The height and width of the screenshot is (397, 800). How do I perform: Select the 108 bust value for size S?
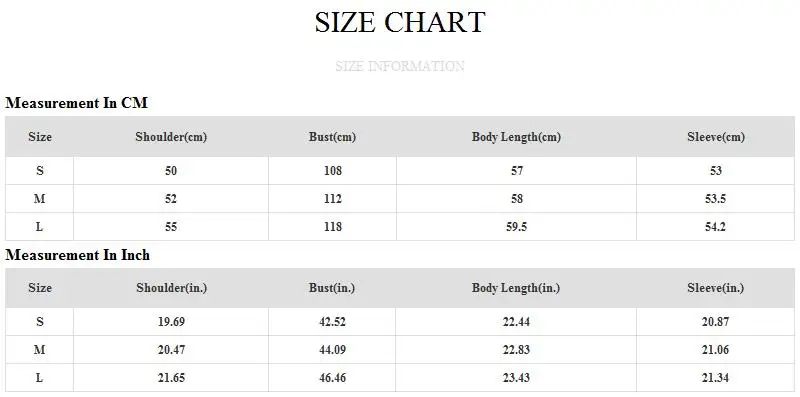coord(332,170)
